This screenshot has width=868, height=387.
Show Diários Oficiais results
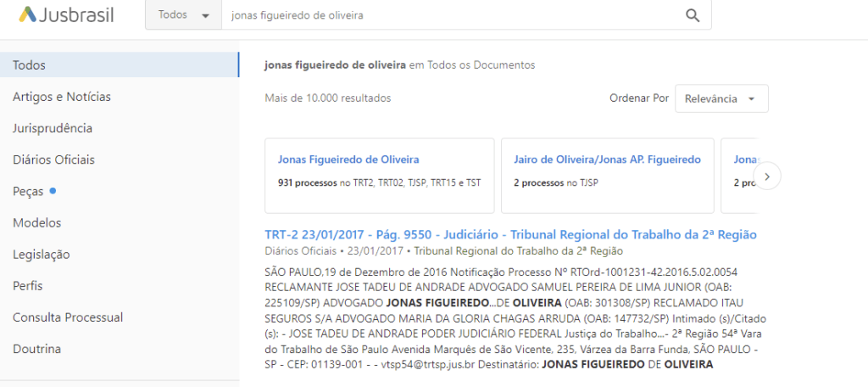click(x=53, y=160)
